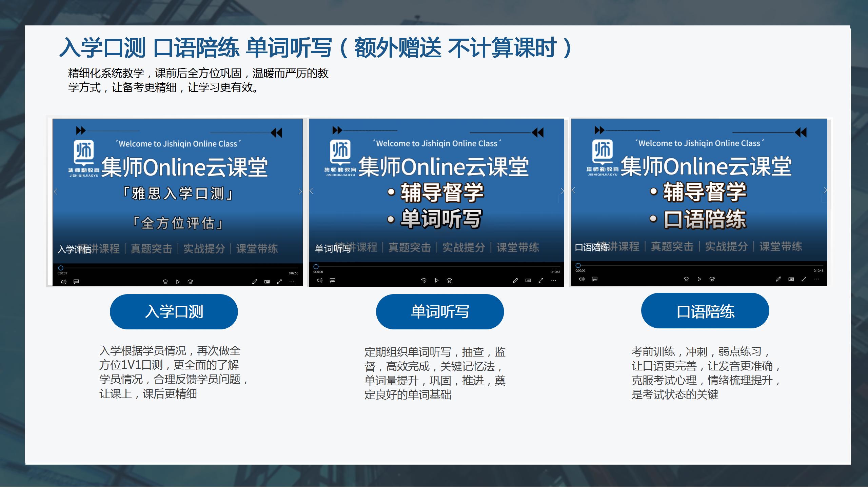This screenshot has height=488, width=868.
Task: Mute volume of the 口语陪练 video
Action: tap(582, 279)
